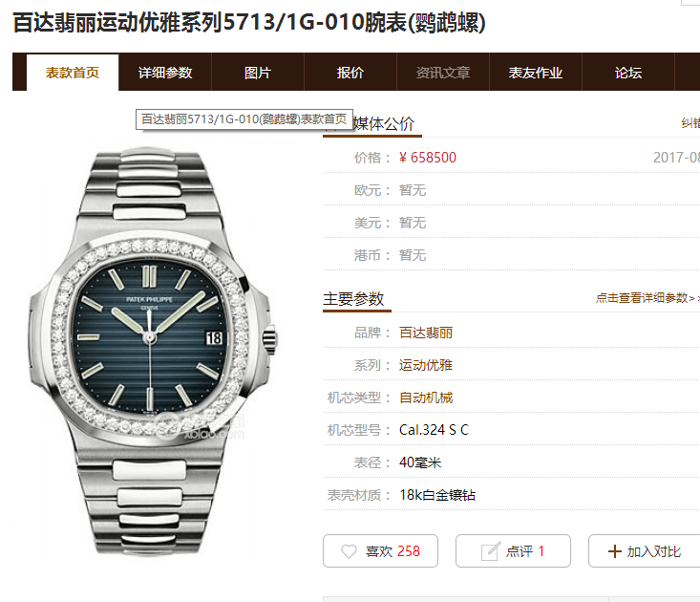
Task: Click the page title 百达翡丽运动优雅系列5713/1G-010
Action: coord(249,22)
